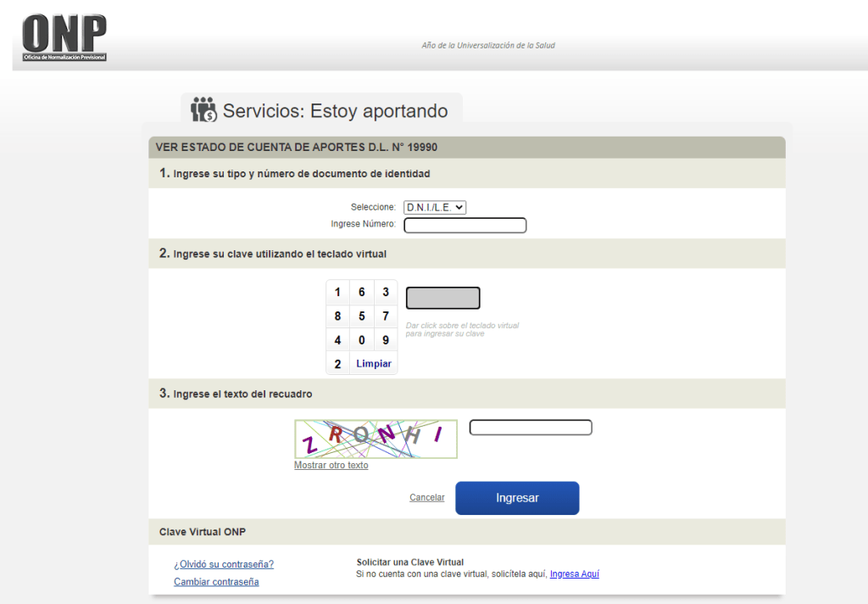Click the Servicios people icon
Image resolution: width=868 pixels, height=604 pixels.
click(203, 109)
